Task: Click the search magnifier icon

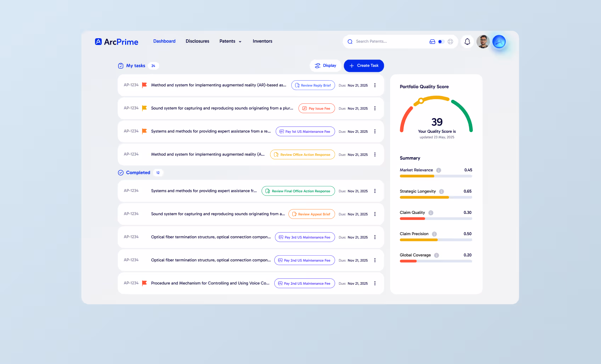Action: 350,41
